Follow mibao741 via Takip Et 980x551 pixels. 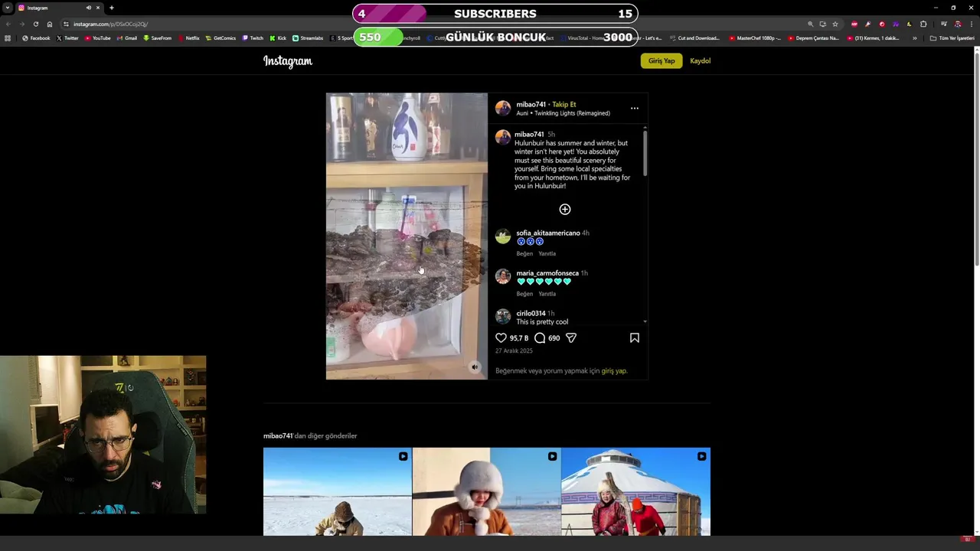click(x=564, y=104)
